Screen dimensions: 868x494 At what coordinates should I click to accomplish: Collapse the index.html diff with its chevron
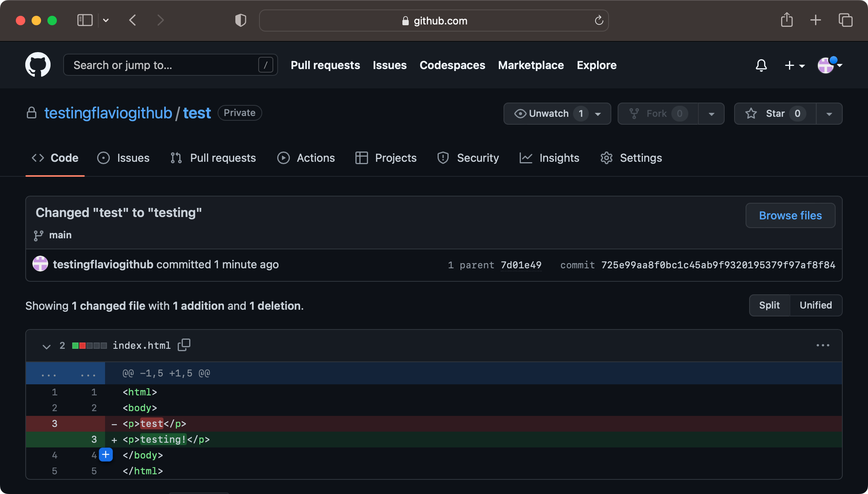coord(46,346)
